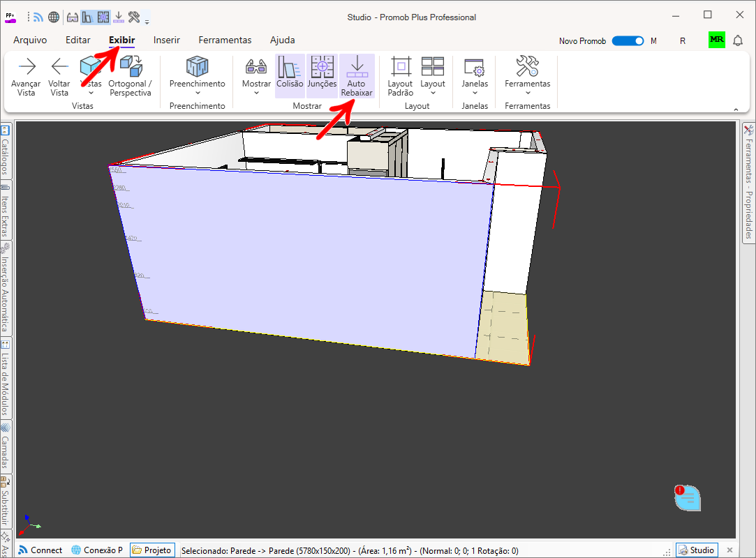The image size is (756, 558).
Task: Click the status bar resize grip dots
Action: pos(667,552)
